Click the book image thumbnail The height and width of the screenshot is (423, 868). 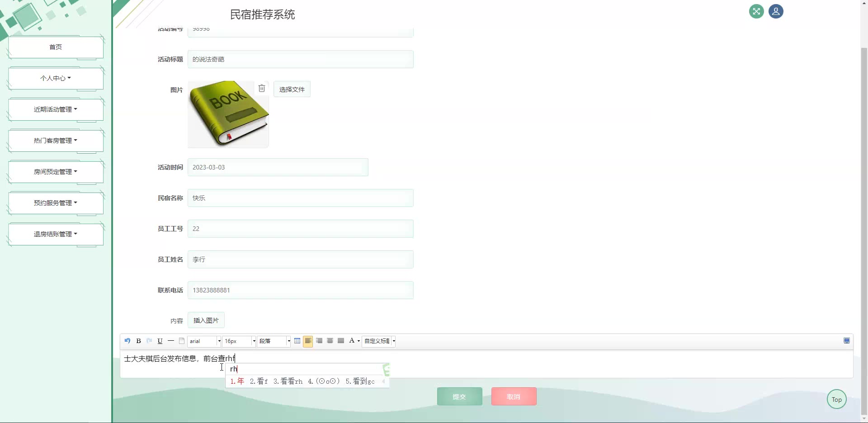tap(228, 114)
